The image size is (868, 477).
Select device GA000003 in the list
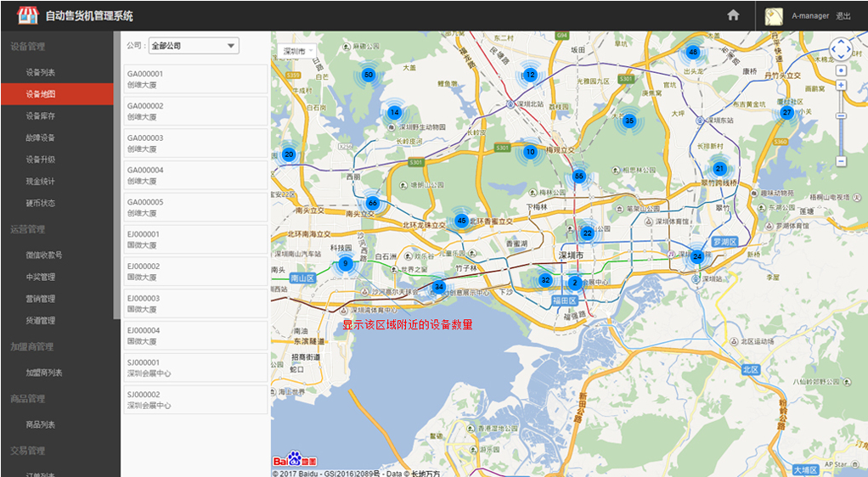(x=195, y=143)
